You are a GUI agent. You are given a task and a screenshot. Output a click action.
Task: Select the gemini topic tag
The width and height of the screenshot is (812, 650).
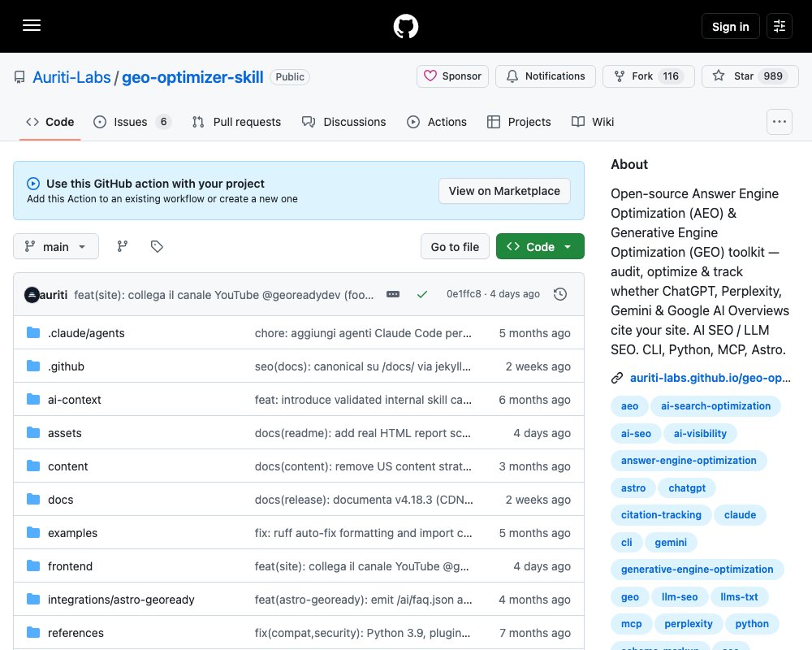point(671,542)
